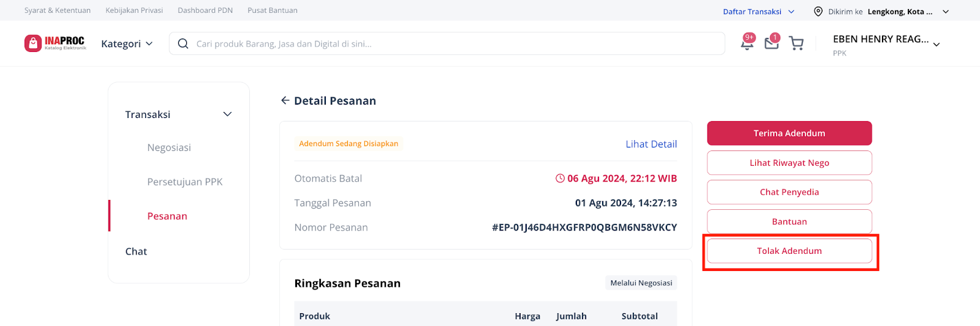Open the notifications bell icon
The height and width of the screenshot is (326, 980).
[x=747, y=43]
